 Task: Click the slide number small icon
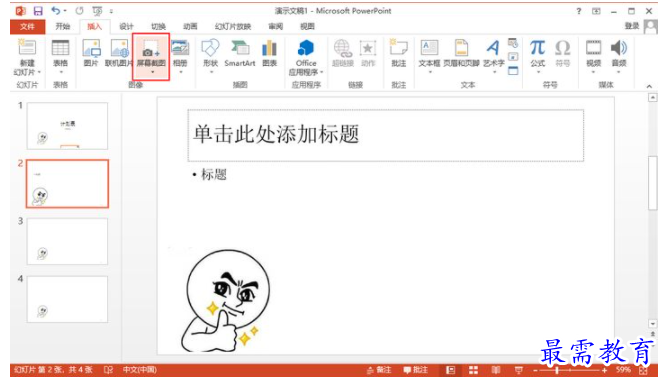(513, 57)
